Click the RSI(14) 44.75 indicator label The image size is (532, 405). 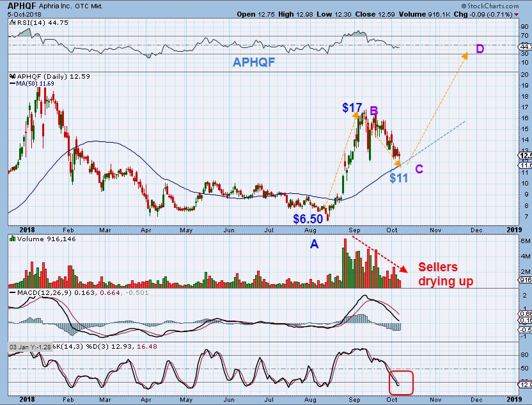(x=43, y=23)
